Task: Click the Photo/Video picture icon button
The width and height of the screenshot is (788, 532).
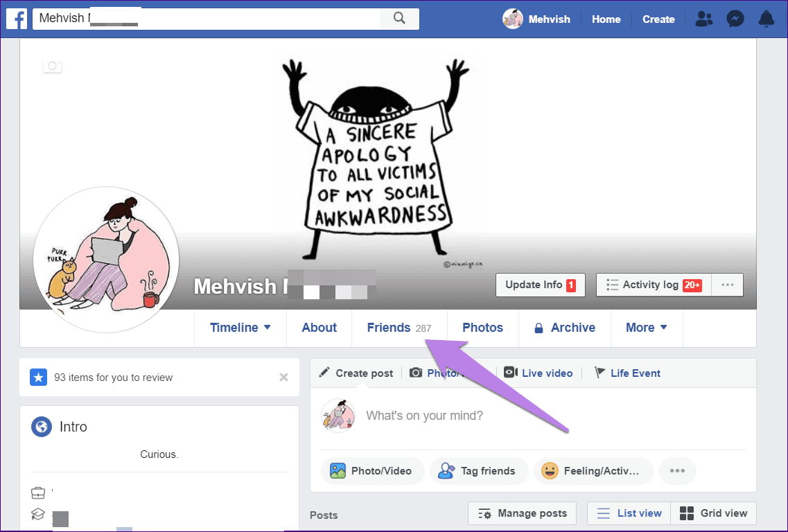Action: pyautogui.click(x=372, y=471)
